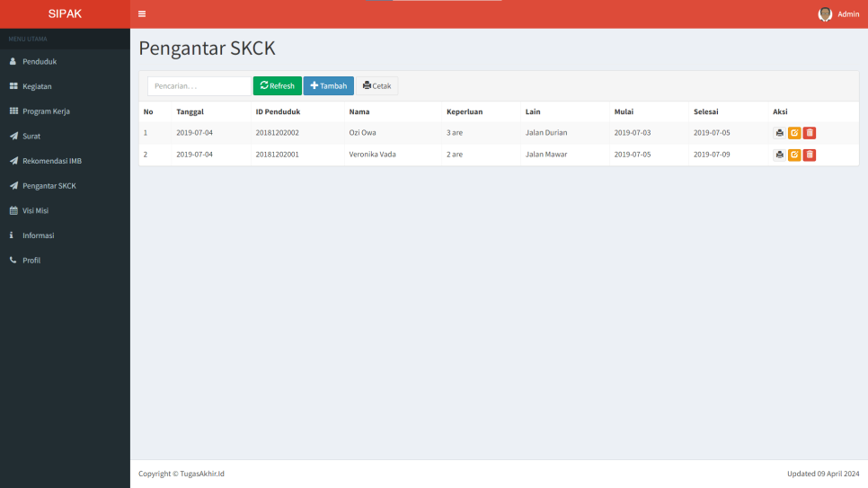Image resolution: width=868 pixels, height=488 pixels.
Task: Open the Surat menu item
Action: (x=65, y=137)
